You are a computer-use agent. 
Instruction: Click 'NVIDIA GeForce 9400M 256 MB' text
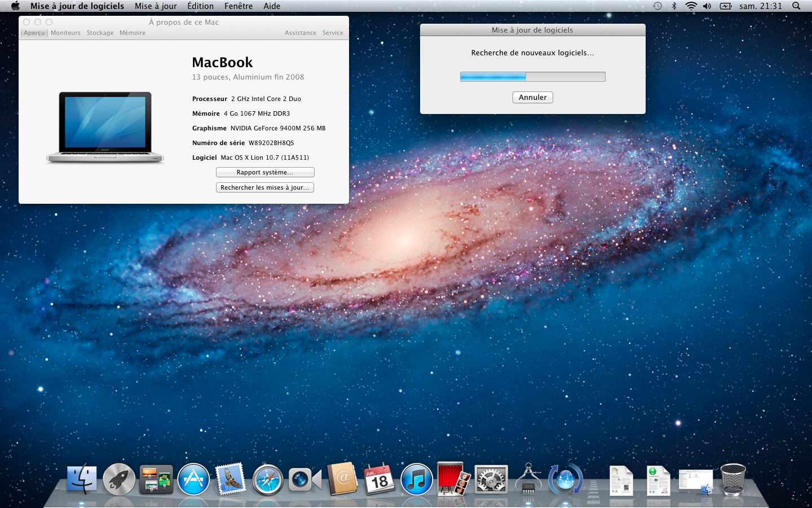tap(278, 128)
